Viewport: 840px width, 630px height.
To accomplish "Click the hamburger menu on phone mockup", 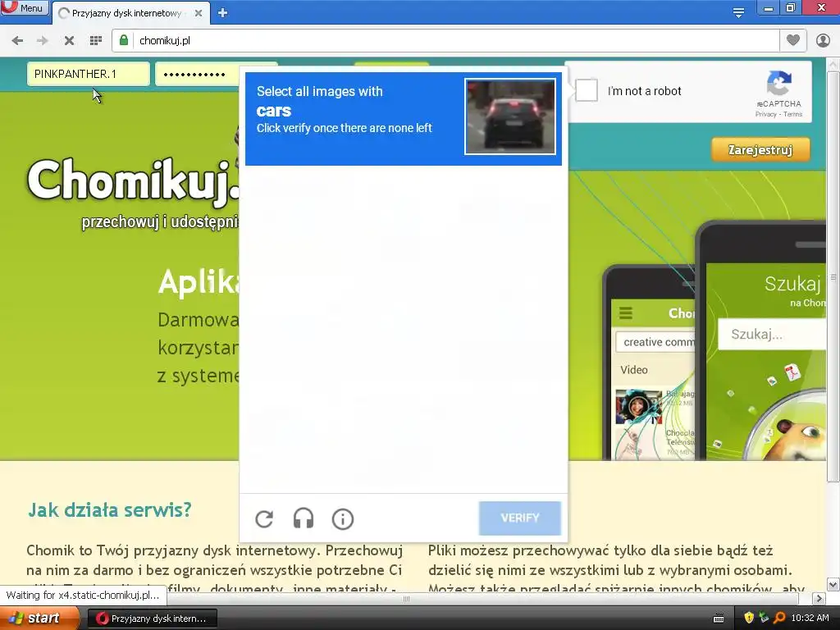I will pos(626,313).
